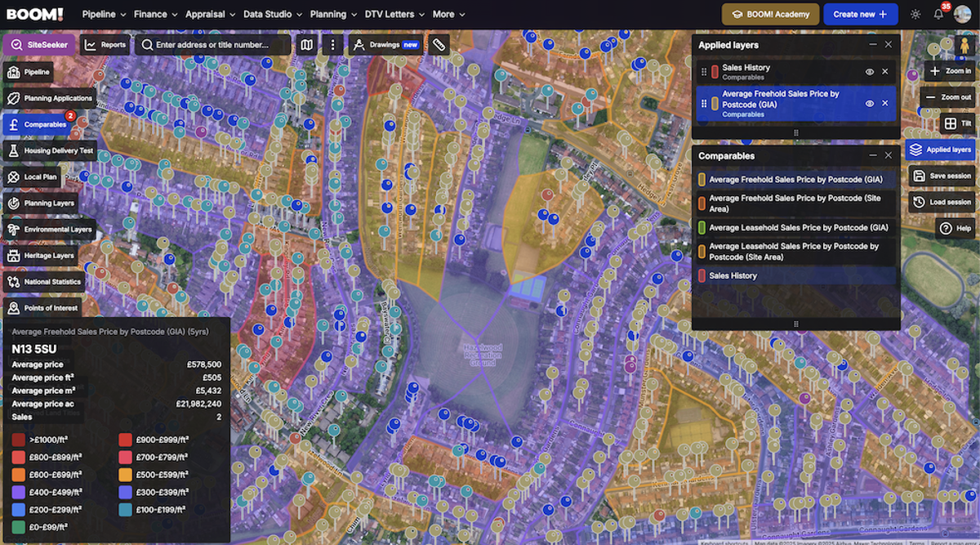Open the Reports button

(x=105, y=45)
